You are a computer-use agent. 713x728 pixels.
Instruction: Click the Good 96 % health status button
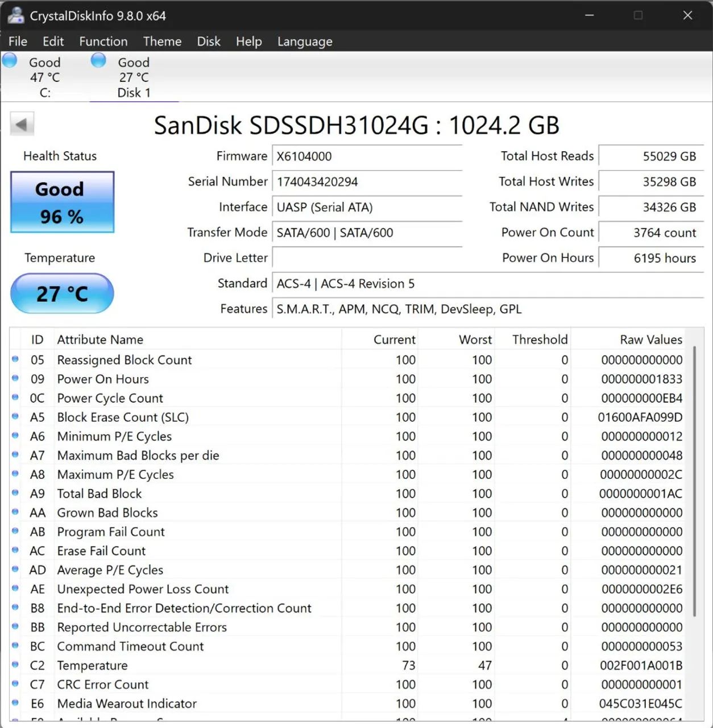point(62,202)
